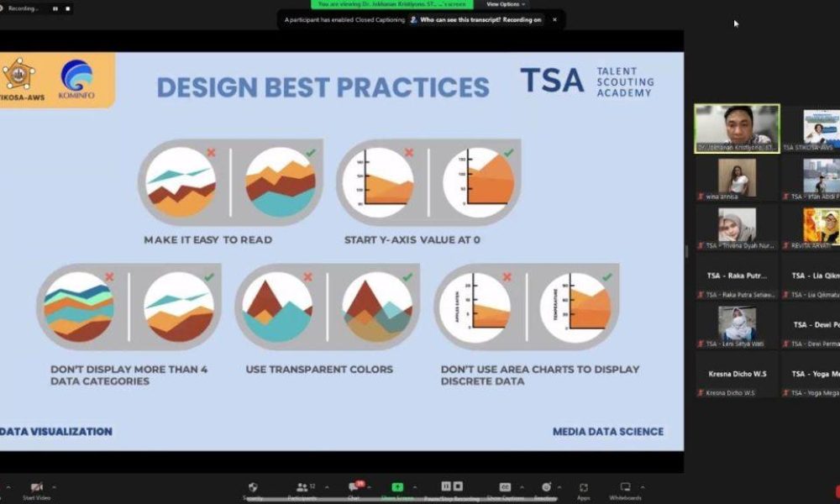This screenshot has width=840, height=504.
Task: Pause recording via top-left pause button
Action: (x=55, y=8)
